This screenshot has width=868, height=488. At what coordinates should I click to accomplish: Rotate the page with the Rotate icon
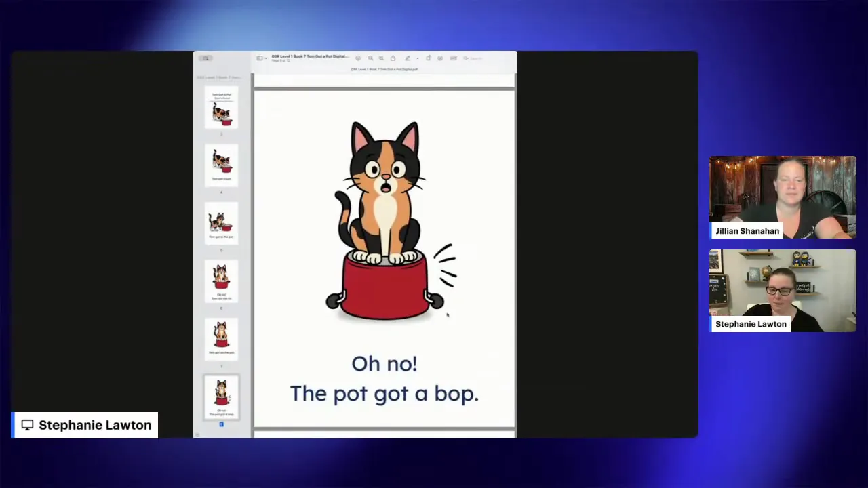tap(428, 58)
